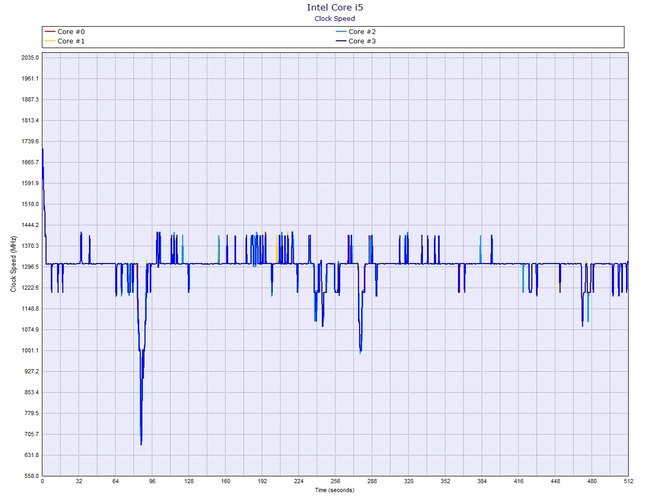This screenshot has height=502, width=670.
Task: Click the 1887.3 y-axis value
Action: coord(30,100)
